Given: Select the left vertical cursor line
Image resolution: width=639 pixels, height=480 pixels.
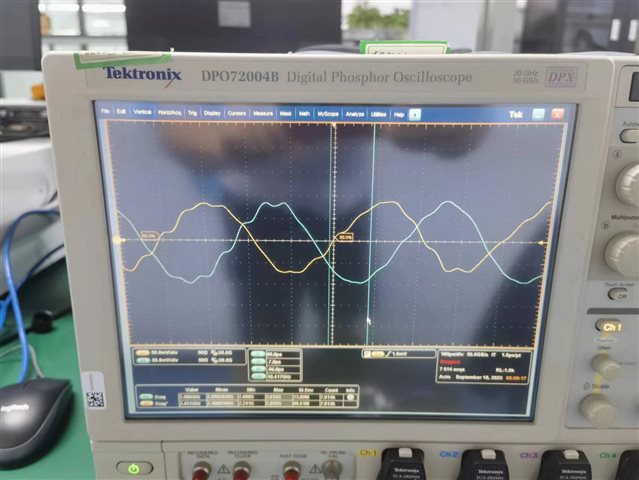Looking at the screenshot, I should pyautogui.click(x=329, y=234).
